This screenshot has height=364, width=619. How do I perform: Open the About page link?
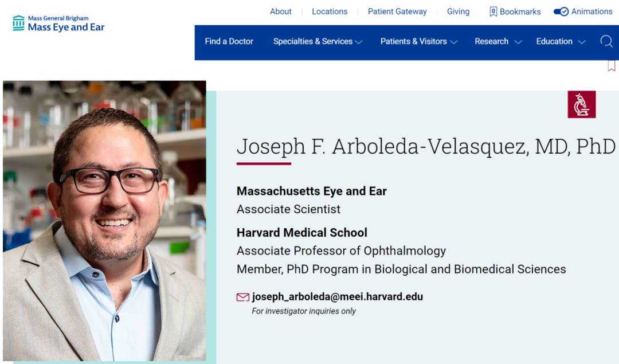click(x=281, y=11)
